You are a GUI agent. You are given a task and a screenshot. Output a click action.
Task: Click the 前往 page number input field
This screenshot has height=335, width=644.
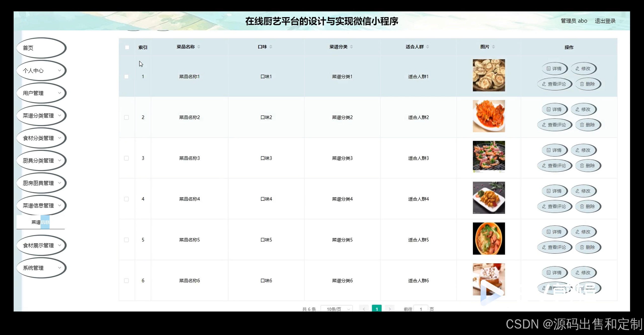421,309
